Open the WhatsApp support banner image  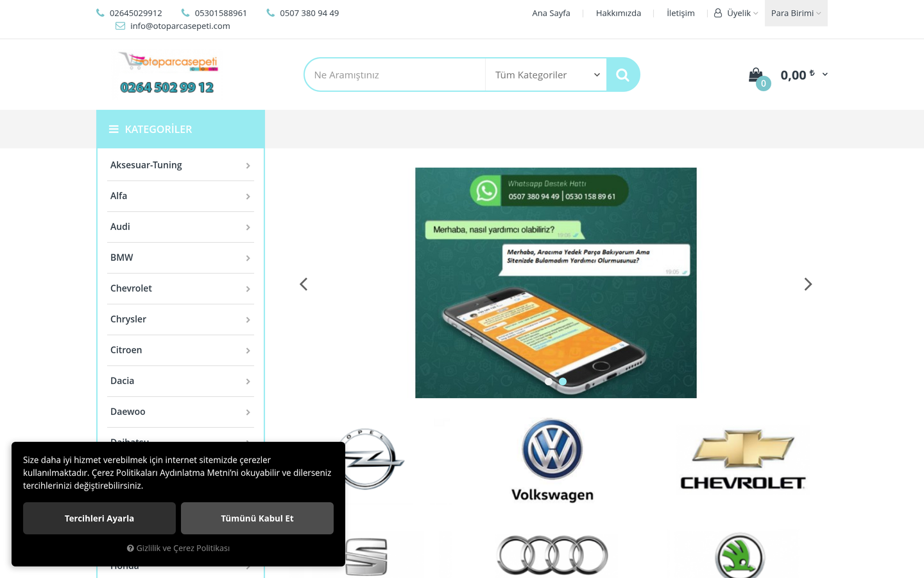click(556, 283)
